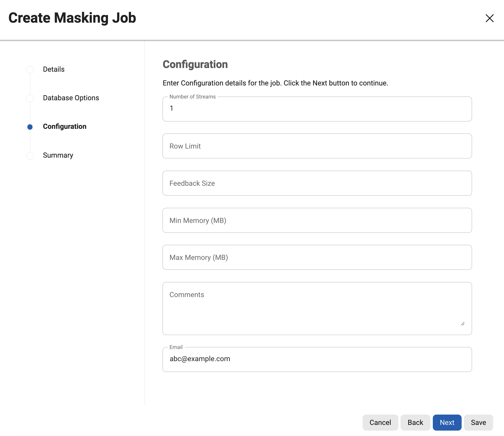Click the Summary step circle

[x=30, y=155]
